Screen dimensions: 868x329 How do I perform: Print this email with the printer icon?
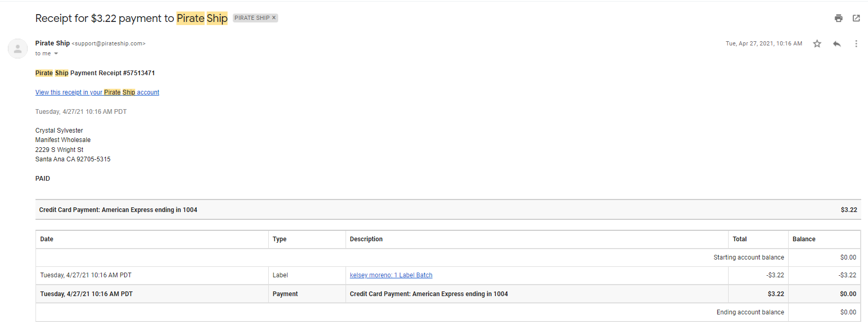pyautogui.click(x=838, y=18)
